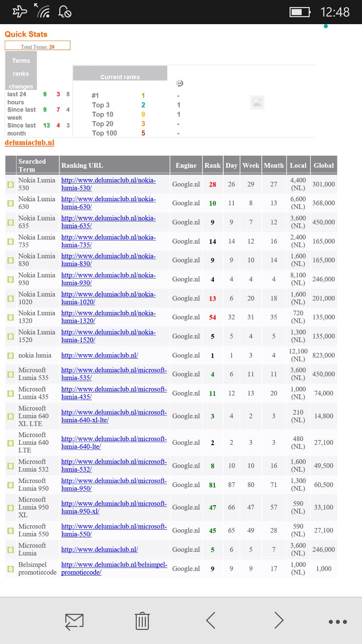Go to next message arrow
Viewport: 362px width, 644px height.
tap(279, 620)
